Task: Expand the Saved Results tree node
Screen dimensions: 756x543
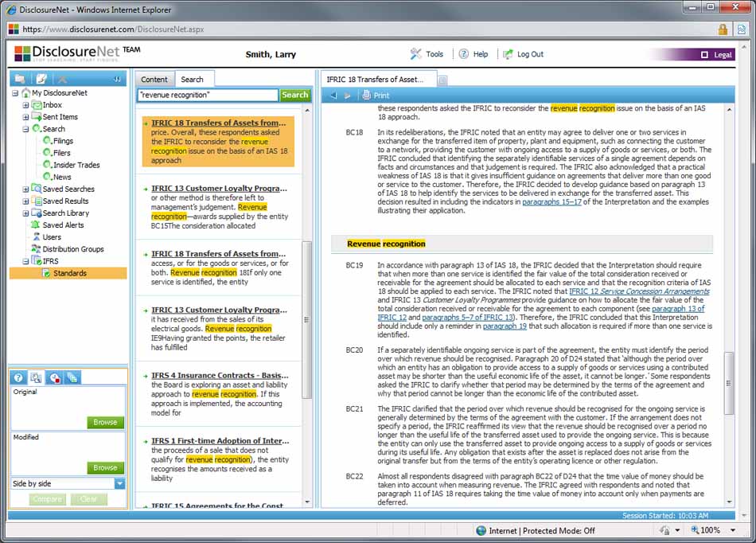Action: 25,201
